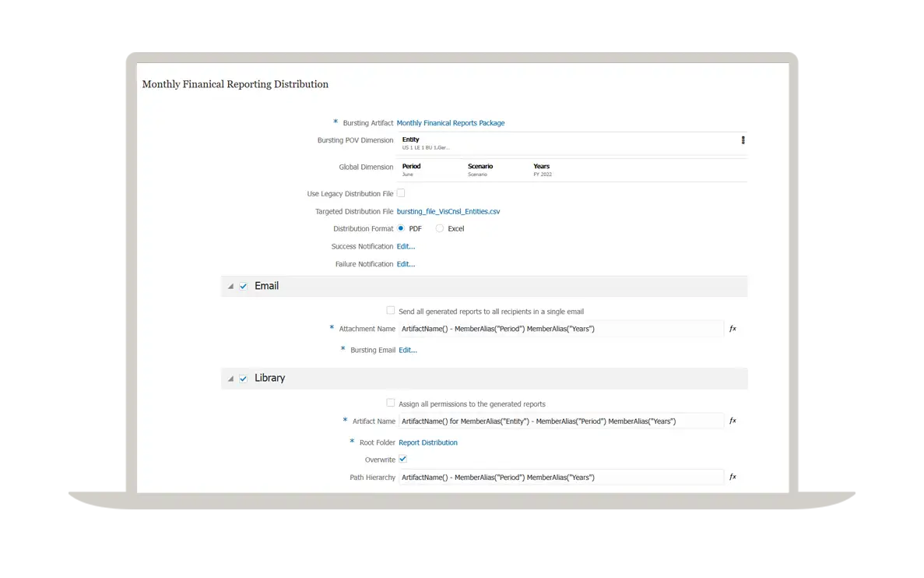Screen dimensions: 924x578
Task: Toggle the Overwrite checkbox
Action: tap(402, 460)
